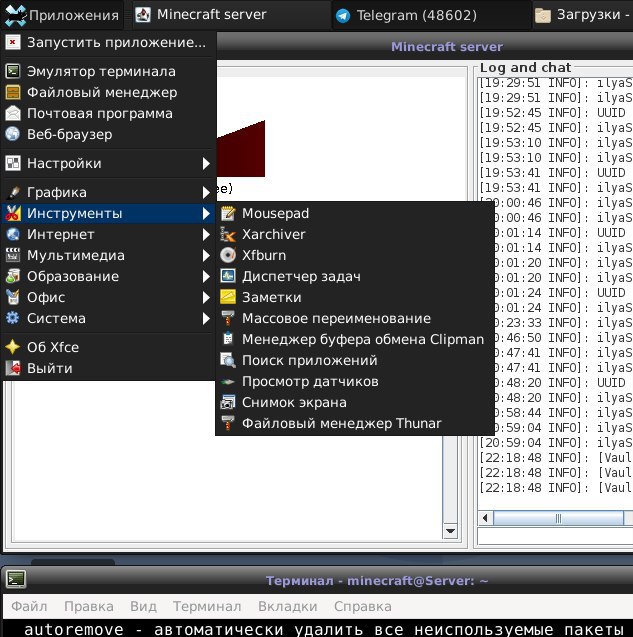Open the Вид menu in Terminal
This screenshot has height=637, width=633.
[143, 607]
